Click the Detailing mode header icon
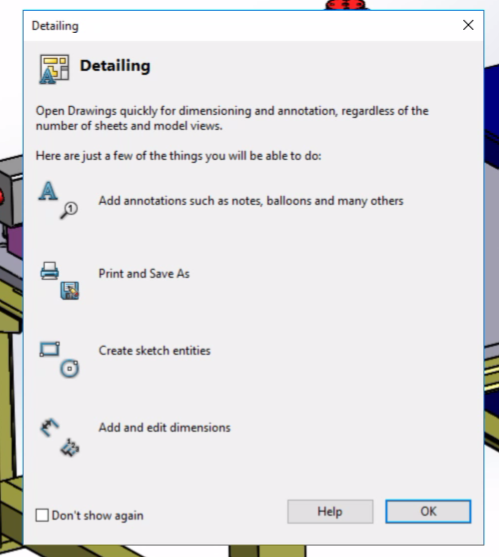The height and width of the screenshot is (557, 499). [54, 69]
